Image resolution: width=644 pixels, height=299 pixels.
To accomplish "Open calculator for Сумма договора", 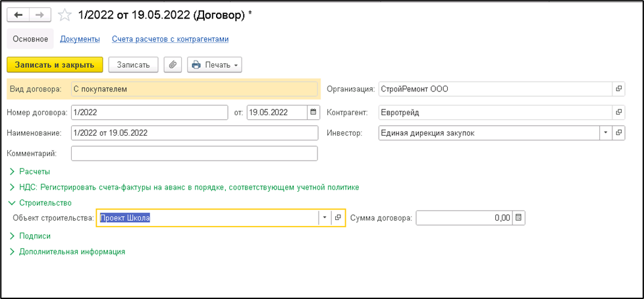I will pos(518,218).
